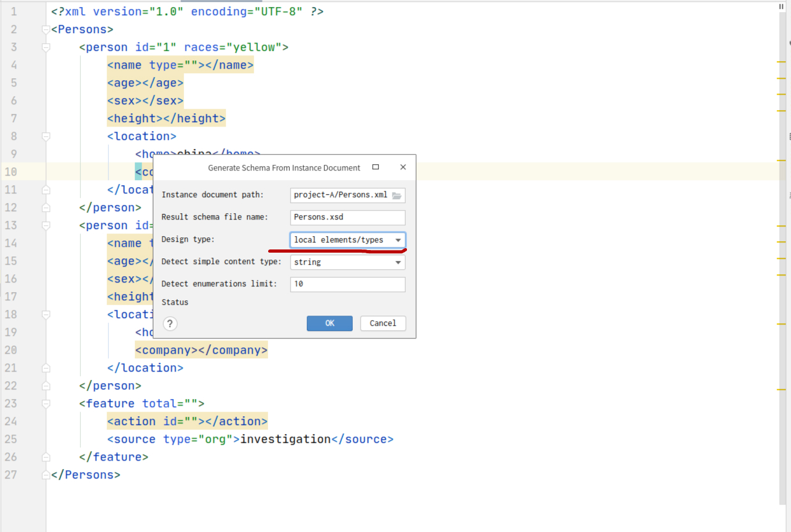Collapse the feature fold on line 23
The image size is (791, 532).
point(46,403)
